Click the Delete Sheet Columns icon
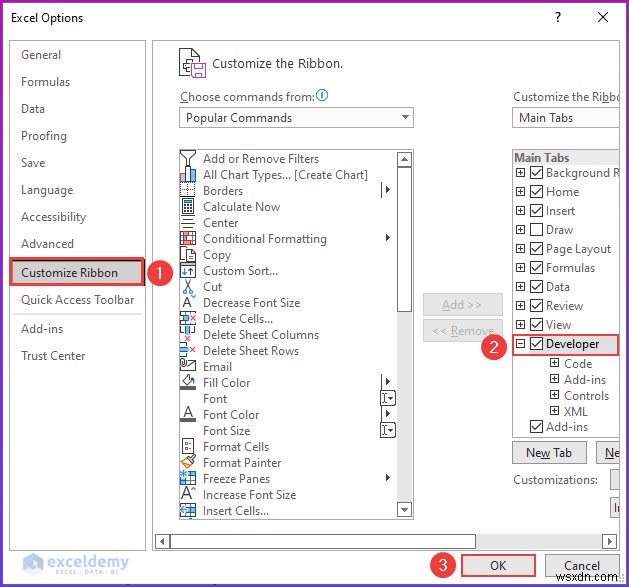 click(188, 334)
